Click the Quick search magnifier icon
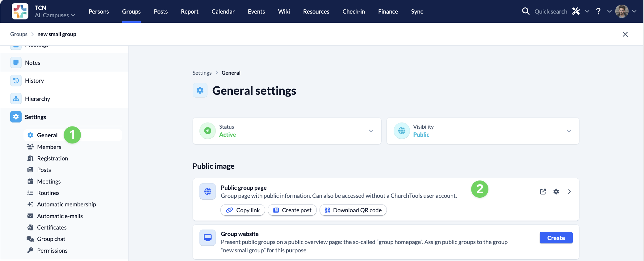Screen dimensions: 644x261 [526, 11]
